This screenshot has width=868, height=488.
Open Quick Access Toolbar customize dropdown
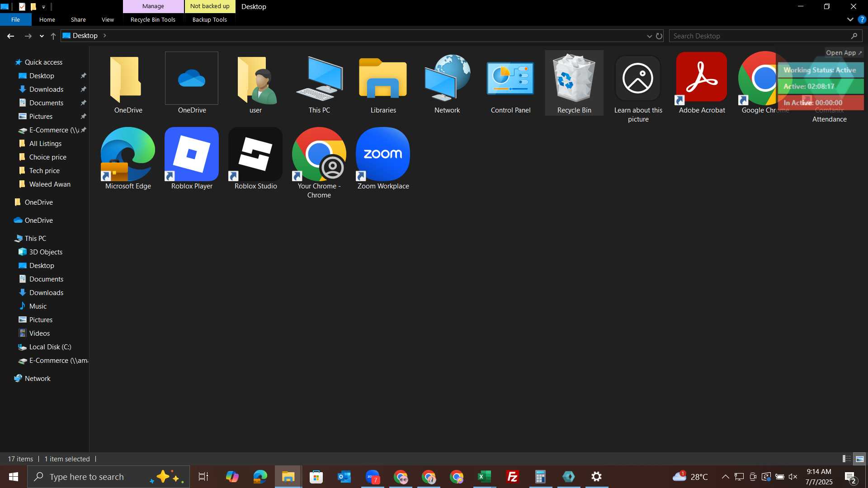(43, 7)
